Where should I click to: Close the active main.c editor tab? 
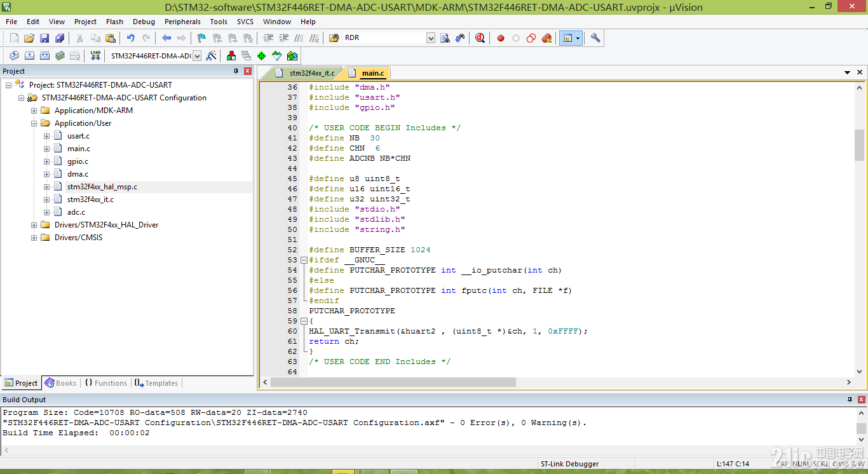(x=859, y=73)
